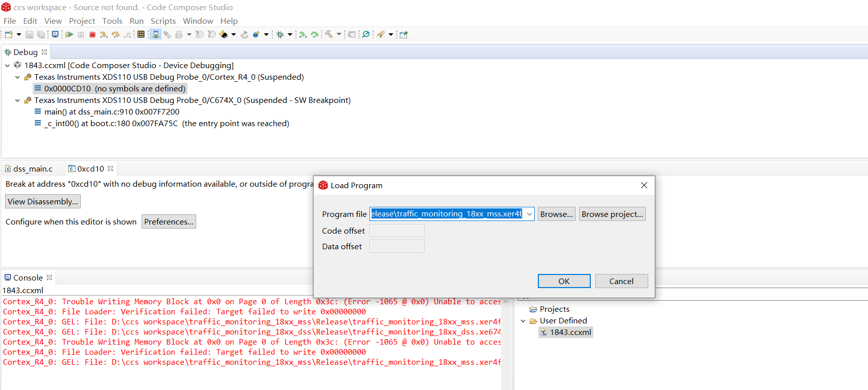Screen dimensions: 868x390
Task: Click the monitor icon before Resume
Action: tap(55, 34)
